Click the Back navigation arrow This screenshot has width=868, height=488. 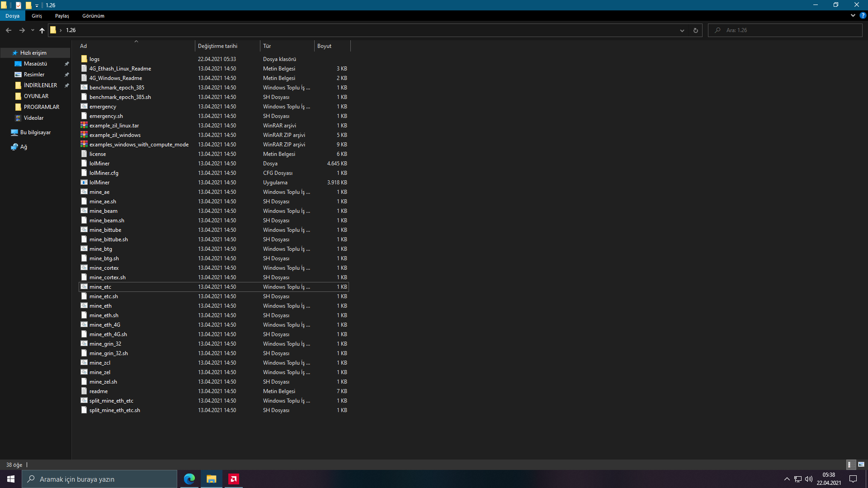point(9,30)
